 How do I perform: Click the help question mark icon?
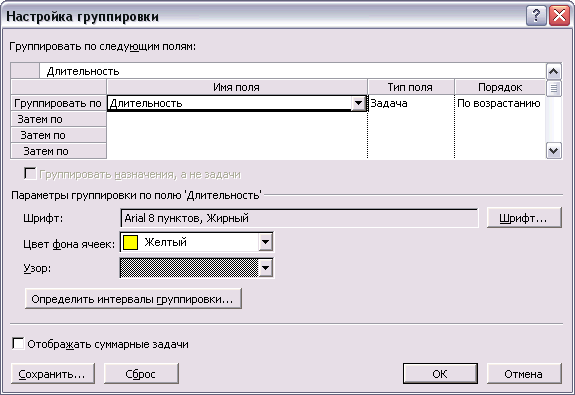coord(536,16)
